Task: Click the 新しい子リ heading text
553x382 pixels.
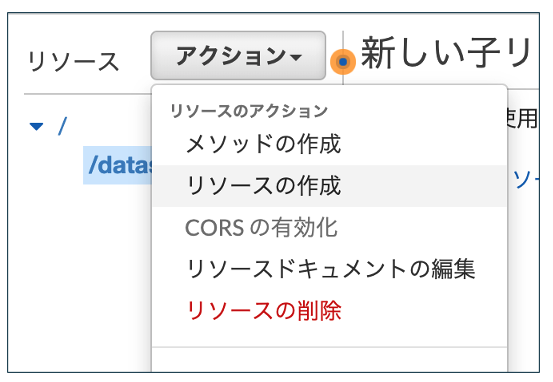Action: pyautogui.click(x=446, y=53)
